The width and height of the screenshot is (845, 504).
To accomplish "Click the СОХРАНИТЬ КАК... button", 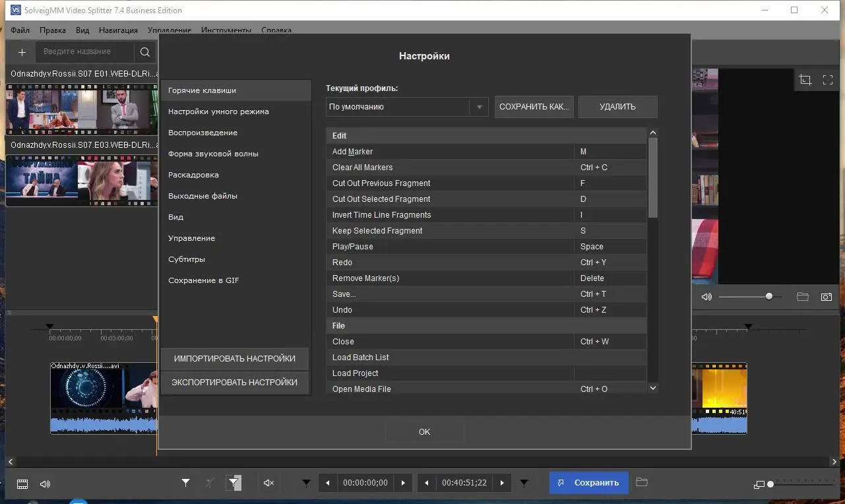I will pos(534,107).
